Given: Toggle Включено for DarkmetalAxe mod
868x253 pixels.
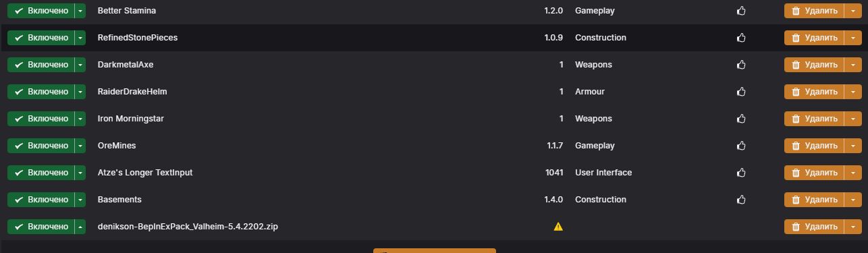Looking at the screenshot, I should click(x=40, y=65).
